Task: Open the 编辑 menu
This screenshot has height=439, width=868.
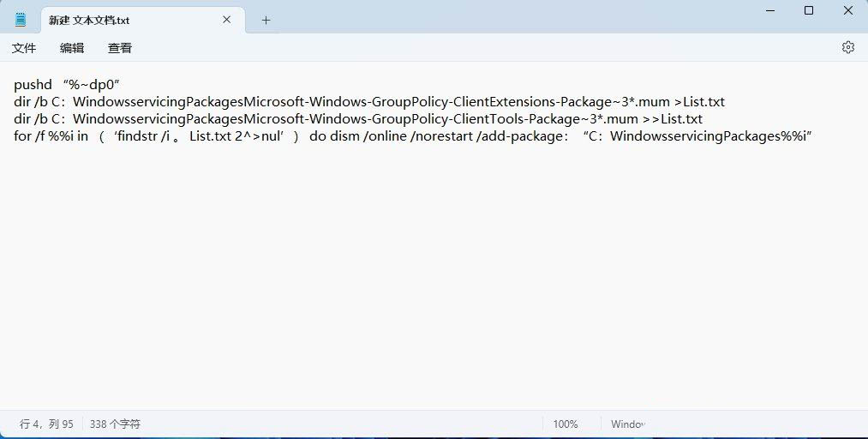Action: pos(72,48)
